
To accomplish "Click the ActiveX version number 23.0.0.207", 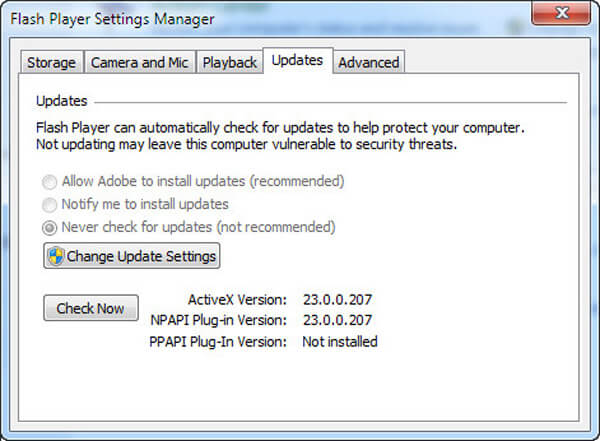I will (338, 299).
